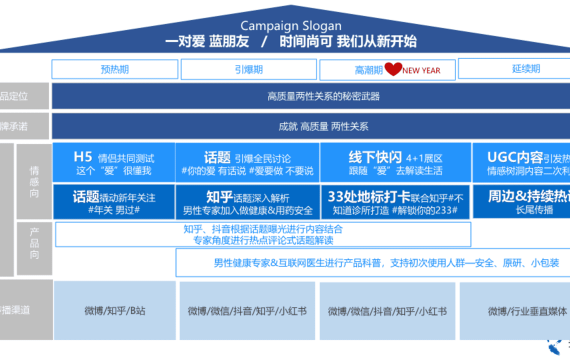
Task: Click the 33处地标打卡 cell
Action: pyautogui.click(x=396, y=202)
